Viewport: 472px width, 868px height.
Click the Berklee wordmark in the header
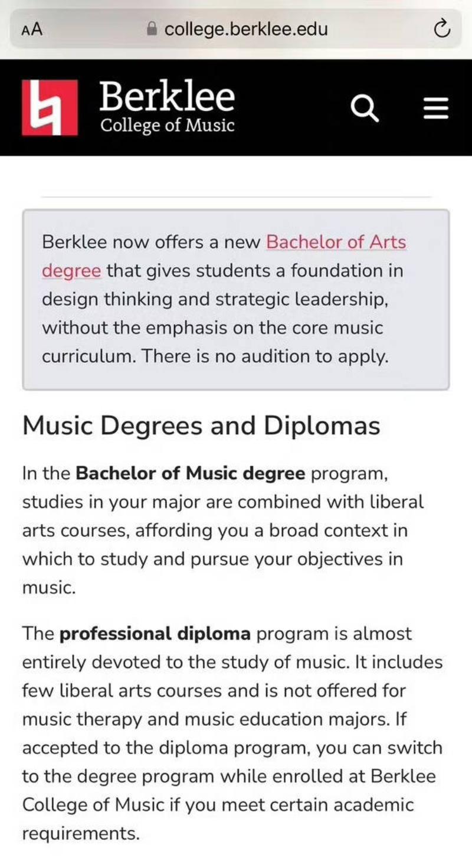[x=167, y=96]
